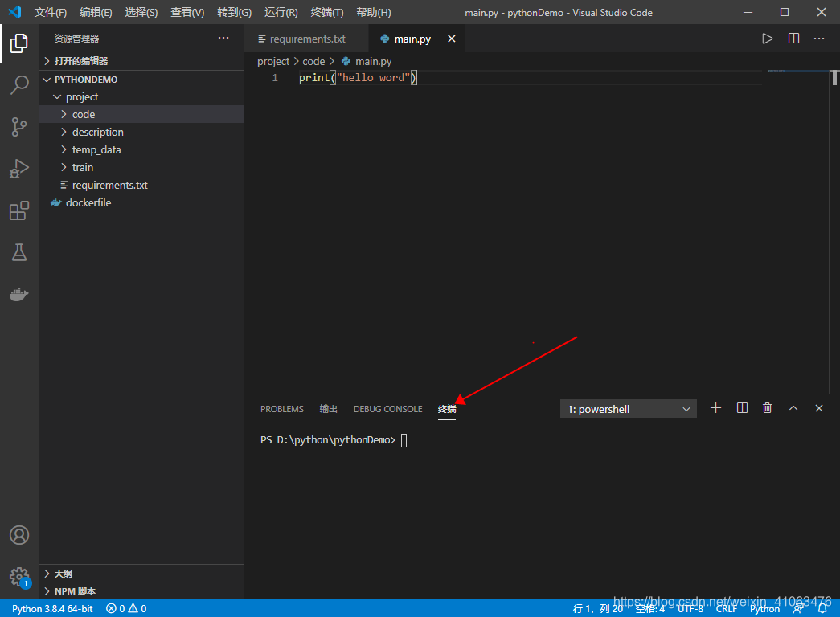This screenshot has width=840, height=617.
Task: Open the Docker view icon
Action: point(19,294)
